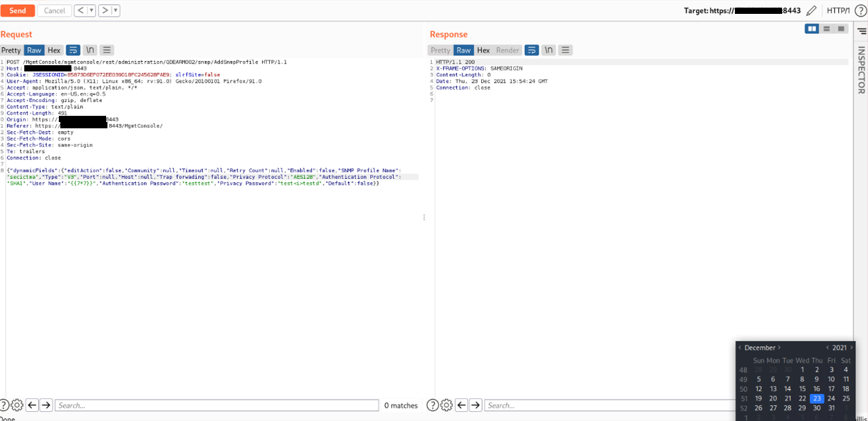Go to next match in Response search
This screenshot has height=421, width=868.
(476, 405)
